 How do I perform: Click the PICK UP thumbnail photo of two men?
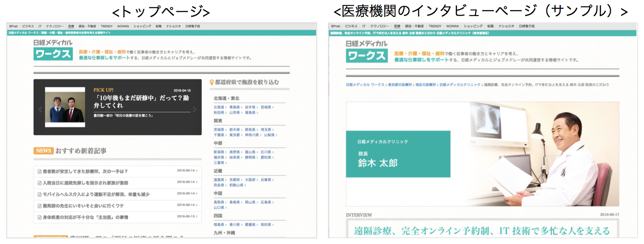pyautogui.click(x=65, y=107)
